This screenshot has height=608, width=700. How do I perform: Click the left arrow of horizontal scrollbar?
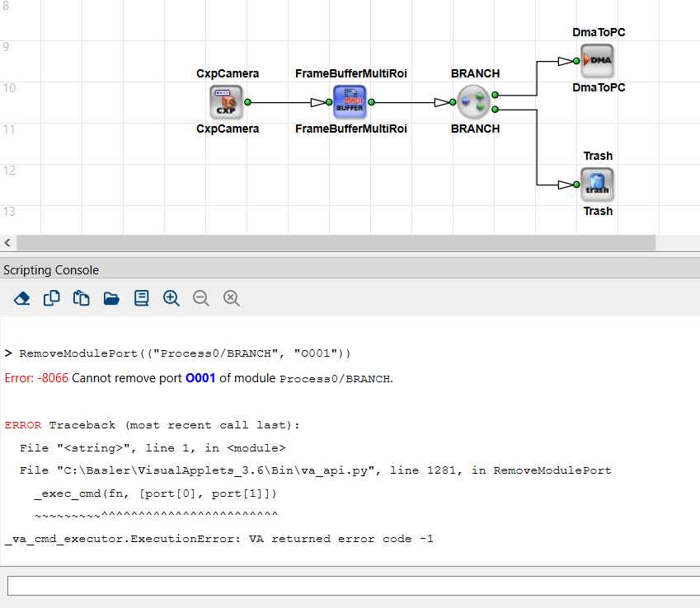(8, 243)
